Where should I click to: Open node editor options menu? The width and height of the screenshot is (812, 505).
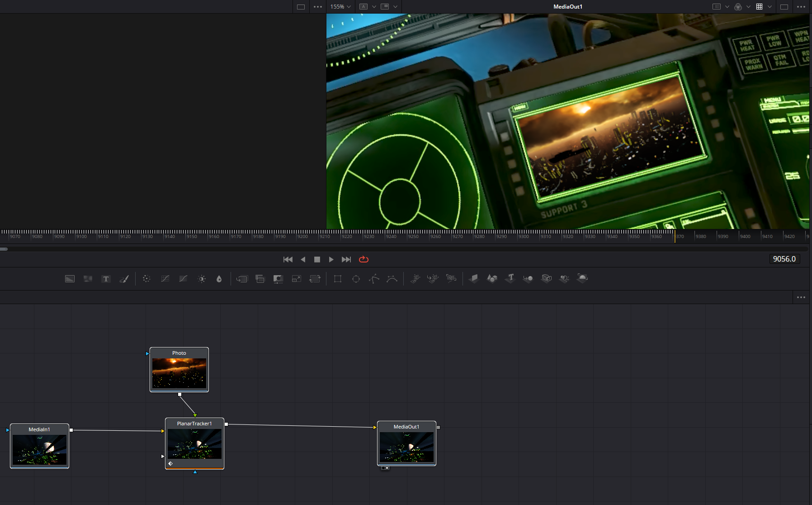tap(801, 297)
